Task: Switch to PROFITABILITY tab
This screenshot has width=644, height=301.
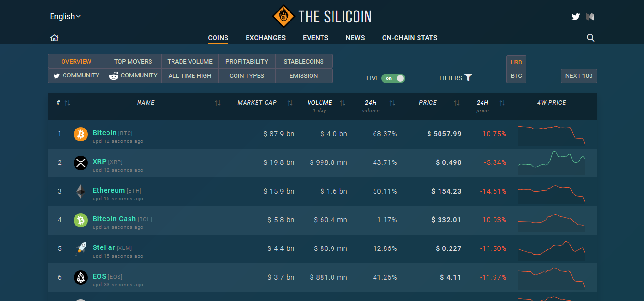Action: point(247,62)
